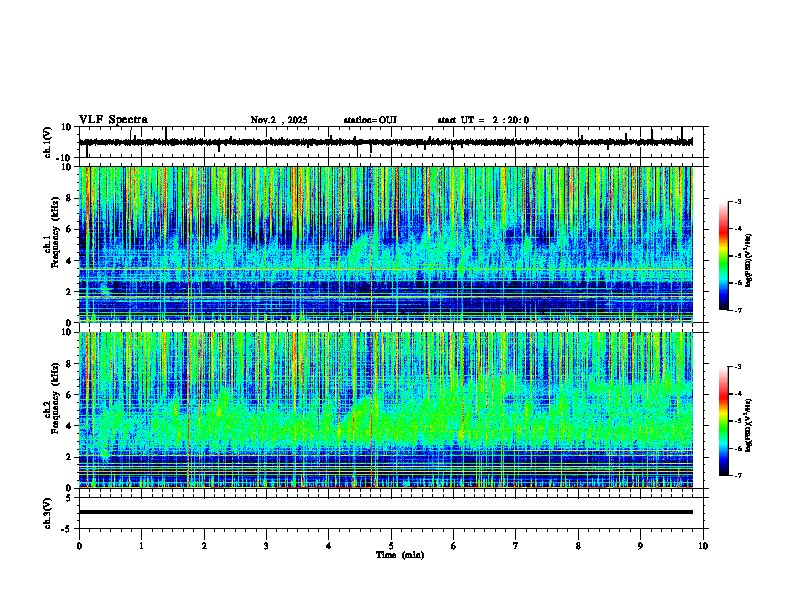Click the "-3" tick on ch.2 colorbar

tap(738, 367)
